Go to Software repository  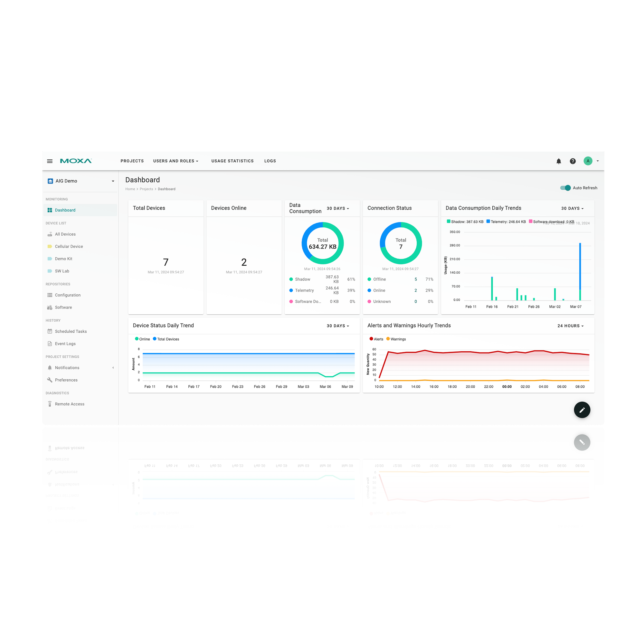click(x=63, y=307)
